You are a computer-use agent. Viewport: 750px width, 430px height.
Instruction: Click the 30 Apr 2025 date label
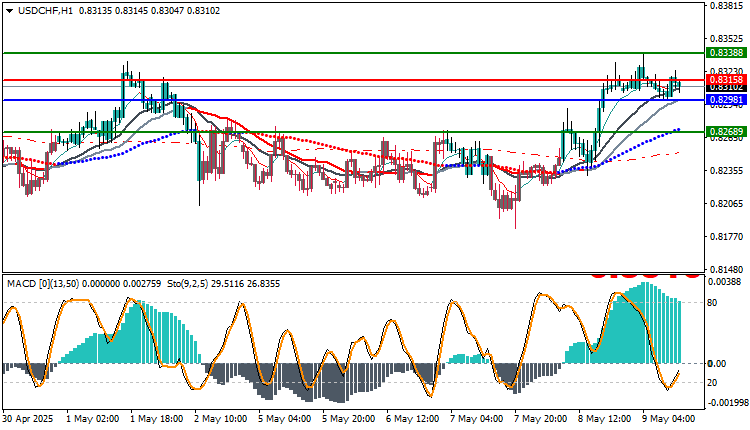(28, 419)
